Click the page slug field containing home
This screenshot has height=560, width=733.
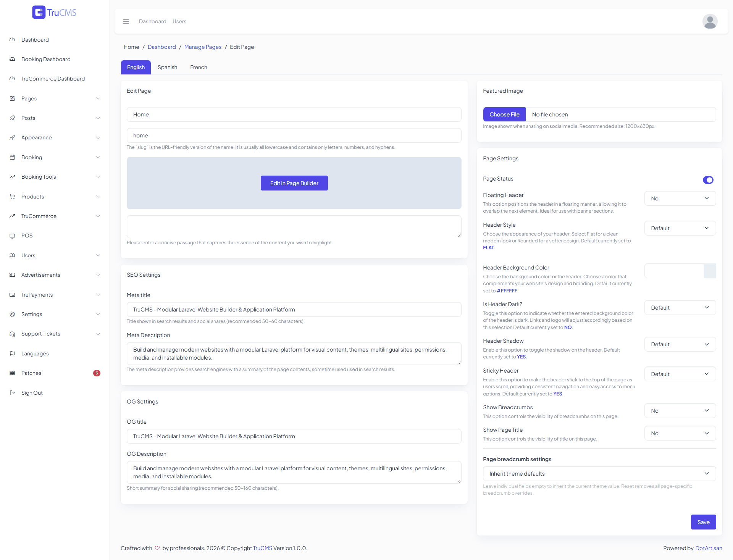(x=294, y=136)
